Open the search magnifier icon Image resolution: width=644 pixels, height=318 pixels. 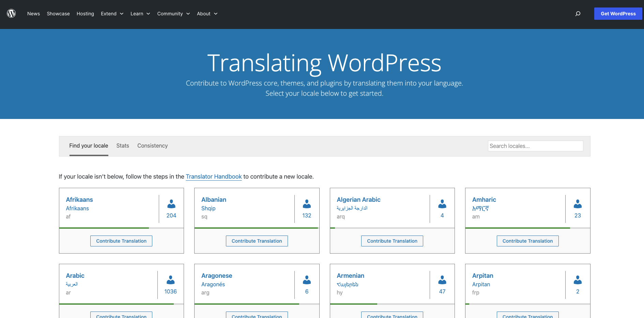click(578, 14)
